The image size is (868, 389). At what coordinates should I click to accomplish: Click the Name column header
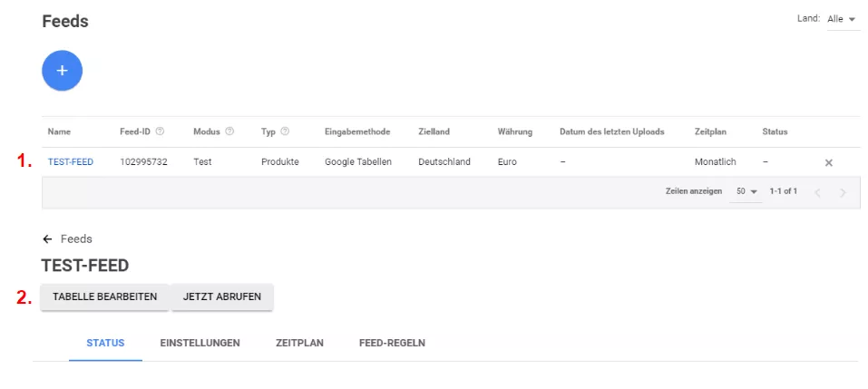[x=59, y=131]
